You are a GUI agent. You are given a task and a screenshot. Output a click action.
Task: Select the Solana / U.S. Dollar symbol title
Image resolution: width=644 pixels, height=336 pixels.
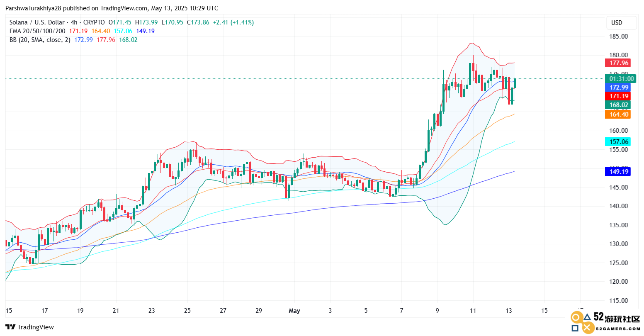point(37,22)
